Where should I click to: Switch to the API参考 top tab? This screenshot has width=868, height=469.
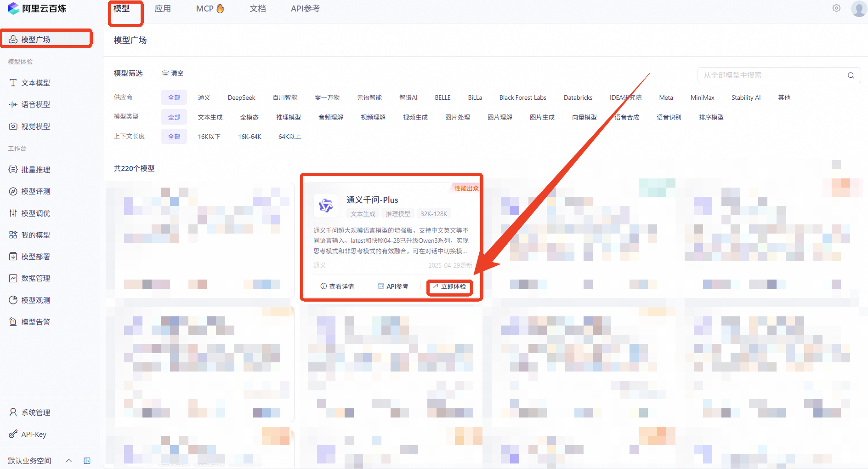pos(305,8)
